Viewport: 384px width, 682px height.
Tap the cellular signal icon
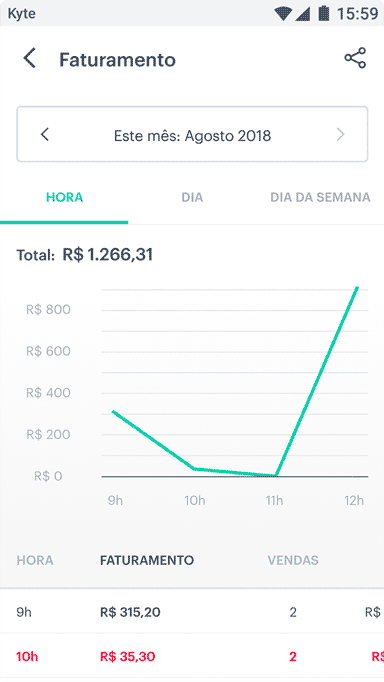[x=303, y=14]
